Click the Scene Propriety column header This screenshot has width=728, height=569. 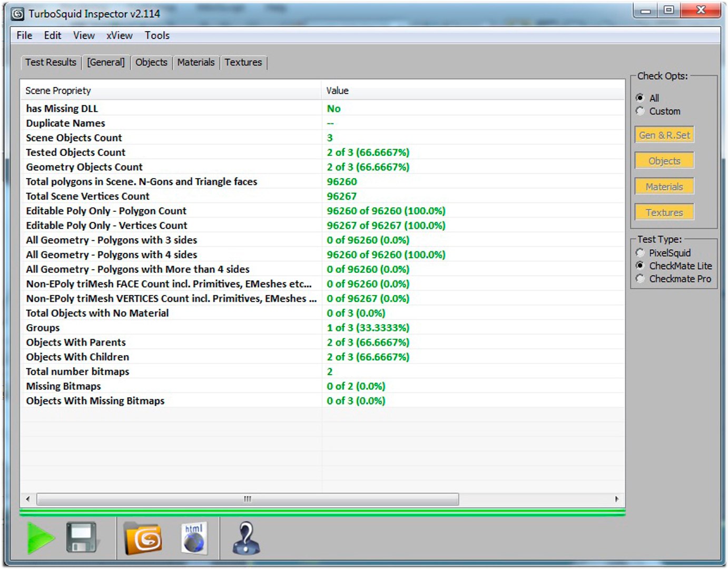(x=171, y=91)
